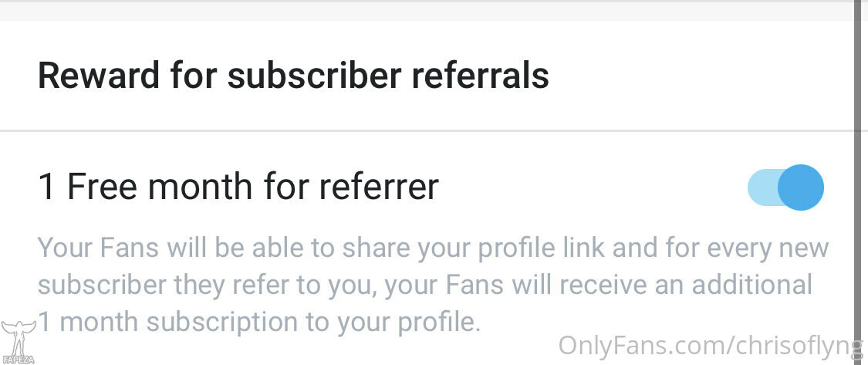Screen dimensions: 868x365
Task: Click the light blue track of the referral switch
Action: [x=761, y=188]
